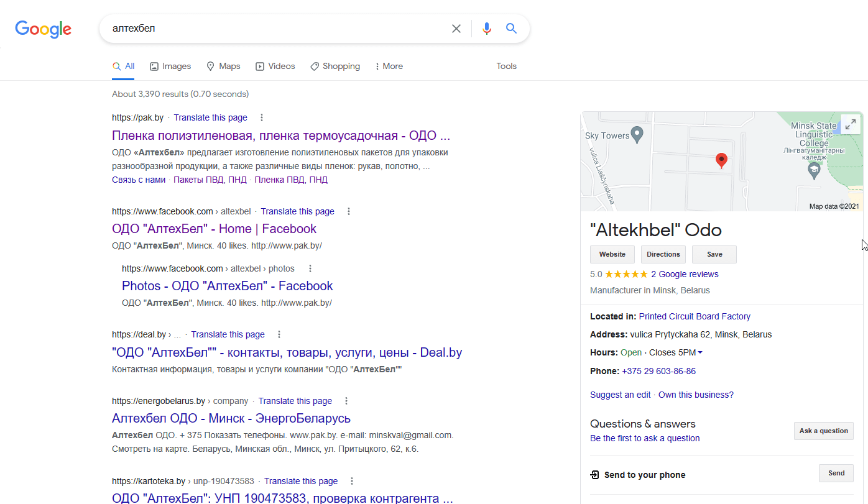Viewport: 868px width, 504px height.
Task: Open the 2 Google reviews link
Action: coord(684,274)
